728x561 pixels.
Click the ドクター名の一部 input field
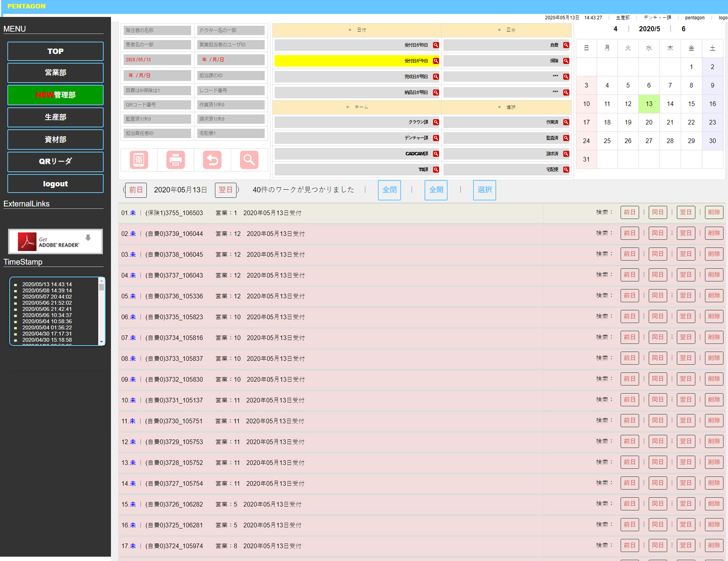pos(231,31)
